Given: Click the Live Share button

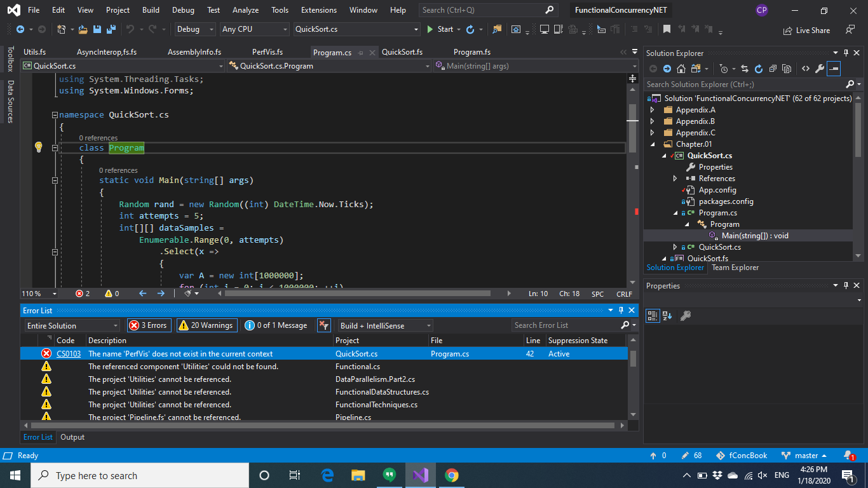Looking at the screenshot, I should pos(806,30).
